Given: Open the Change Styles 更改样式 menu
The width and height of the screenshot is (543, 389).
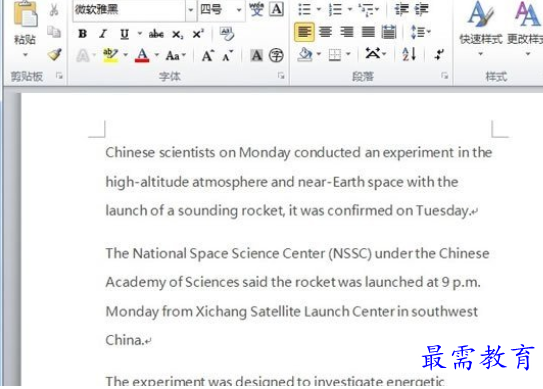Looking at the screenshot, I should pos(525,28).
